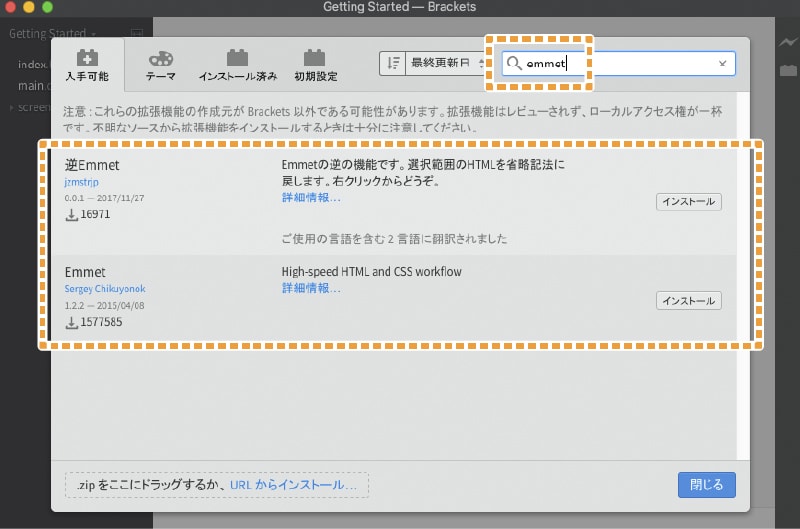Click the sort order icon button
The width and height of the screenshot is (800, 529).
pos(392,63)
